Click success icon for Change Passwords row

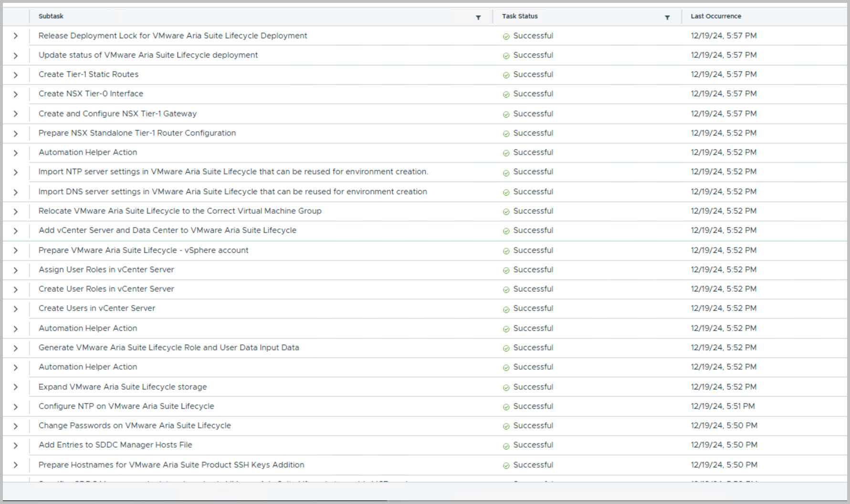point(506,427)
